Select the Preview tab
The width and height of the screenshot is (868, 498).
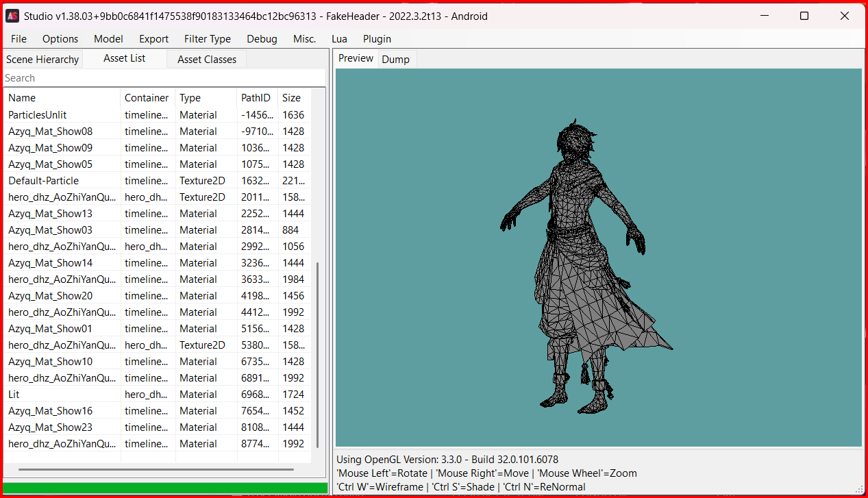pos(356,58)
